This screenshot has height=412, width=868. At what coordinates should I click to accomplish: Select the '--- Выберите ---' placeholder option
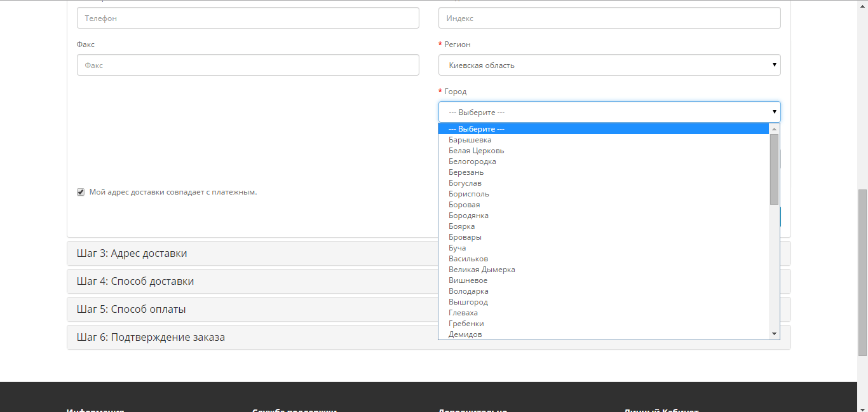(476, 129)
